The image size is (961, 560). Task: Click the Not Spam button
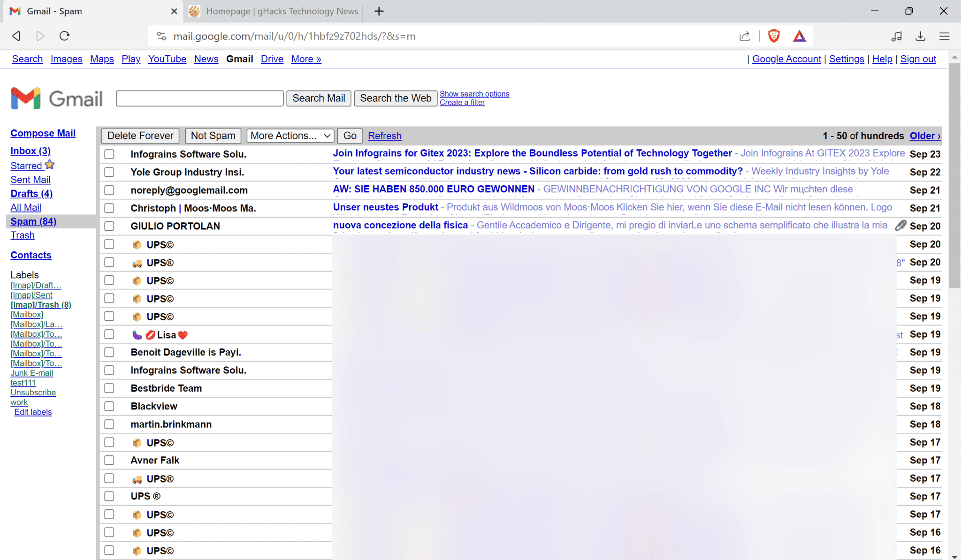tap(213, 136)
